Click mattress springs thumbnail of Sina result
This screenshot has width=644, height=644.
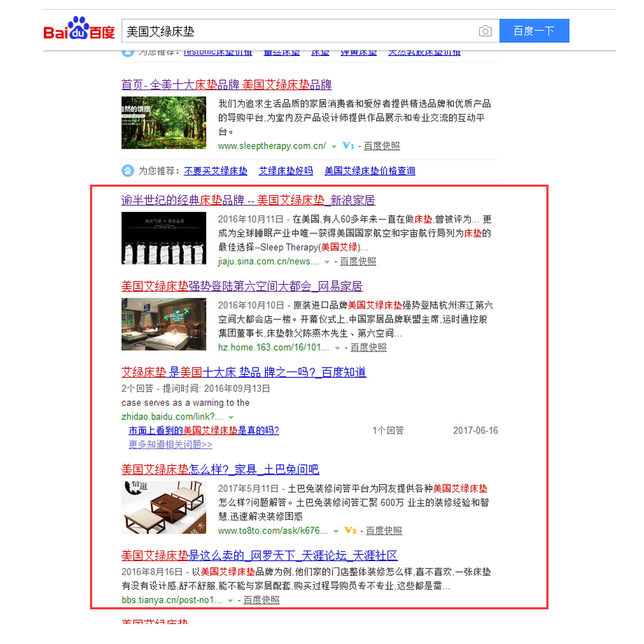pos(164,238)
